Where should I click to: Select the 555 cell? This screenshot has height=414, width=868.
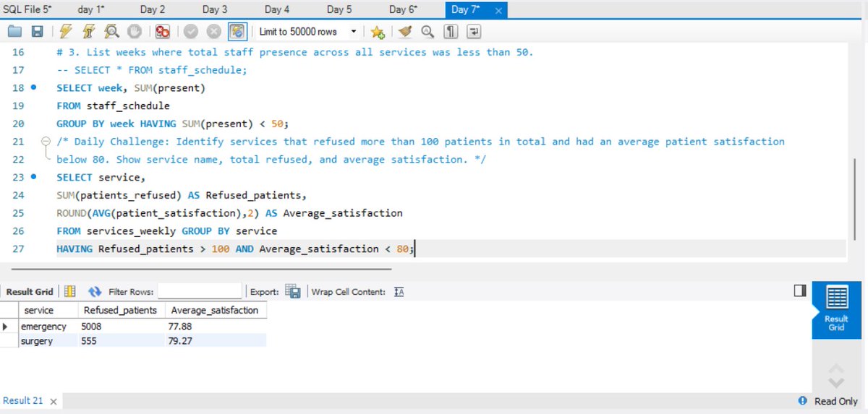(121, 340)
